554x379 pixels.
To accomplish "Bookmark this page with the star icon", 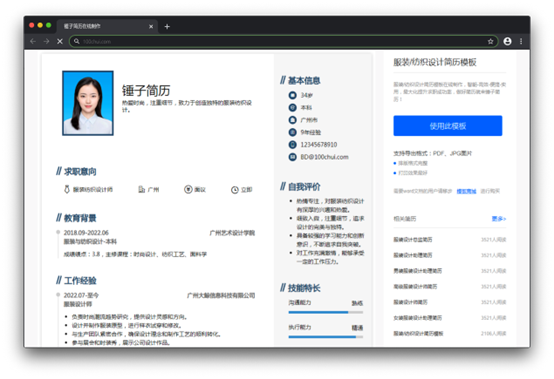I will click(490, 41).
